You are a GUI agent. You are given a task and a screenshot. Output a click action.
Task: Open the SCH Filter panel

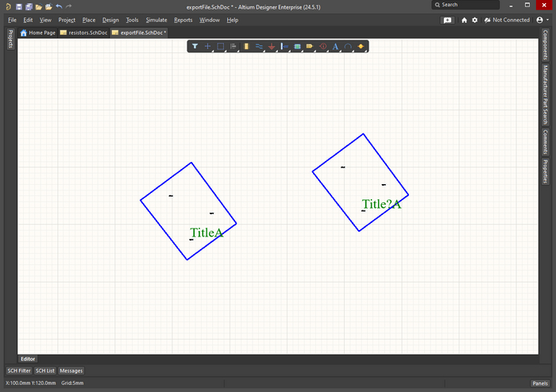pyautogui.click(x=19, y=371)
